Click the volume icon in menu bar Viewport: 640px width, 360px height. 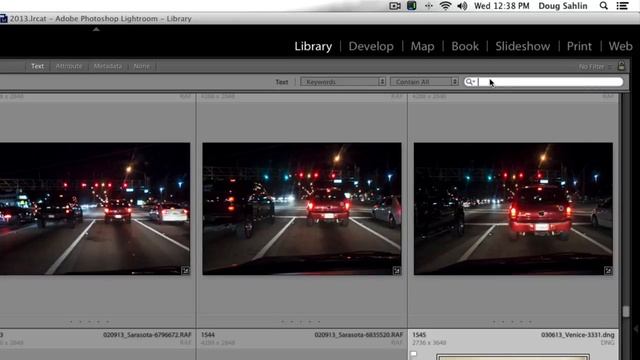pyautogui.click(x=462, y=6)
